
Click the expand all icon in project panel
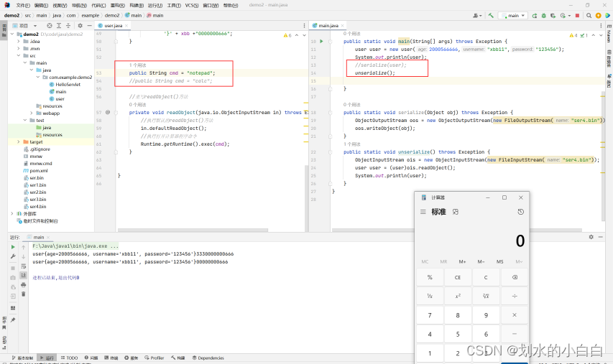[x=59, y=25]
